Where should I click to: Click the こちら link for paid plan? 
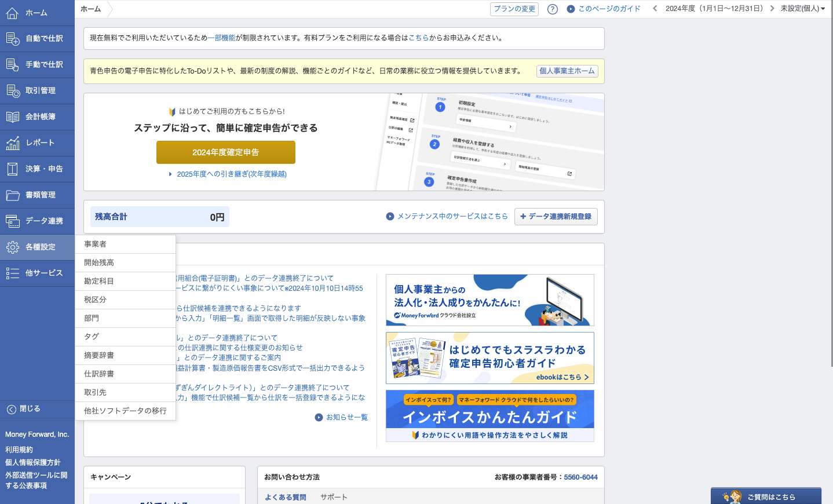pyautogui.click(x=419, y=38)
